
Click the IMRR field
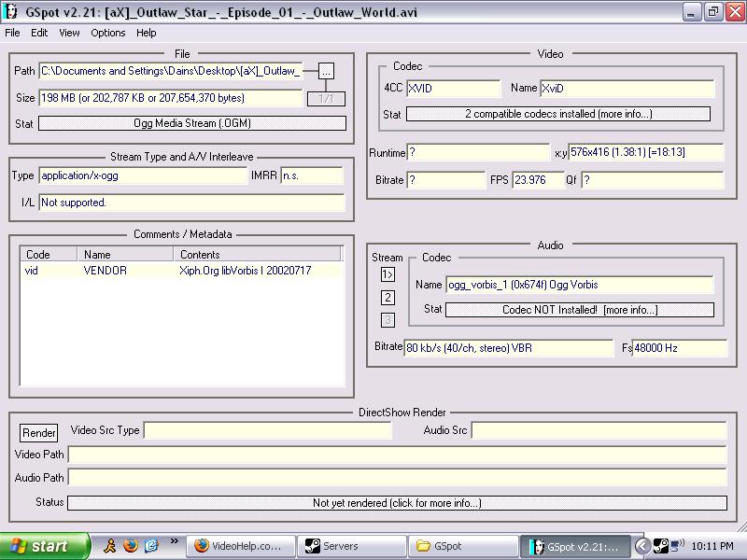pos(312,175)
